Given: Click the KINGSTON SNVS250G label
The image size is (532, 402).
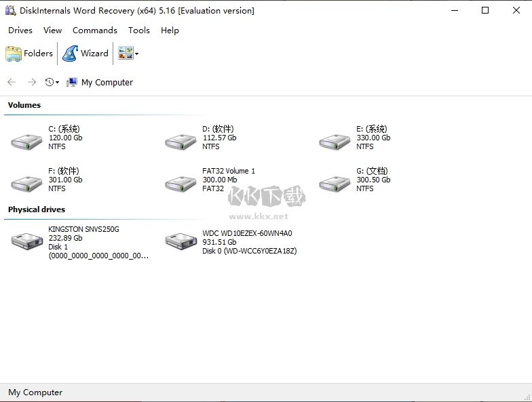Looking at the screenshot, I should coord(84,229).
